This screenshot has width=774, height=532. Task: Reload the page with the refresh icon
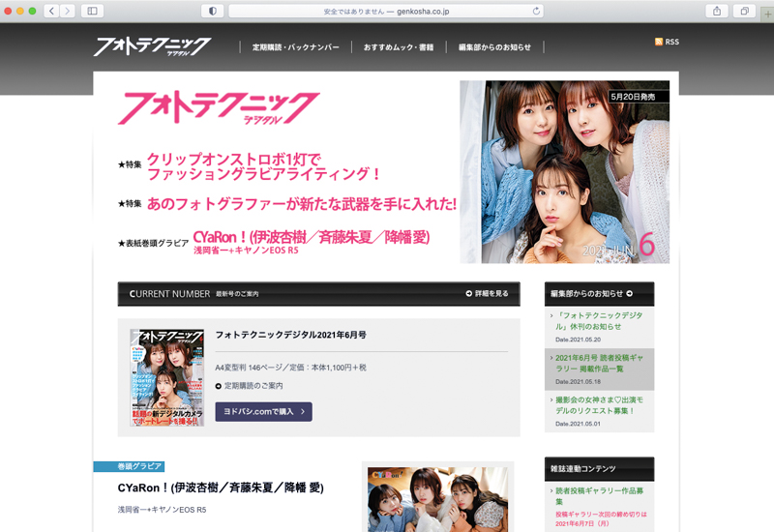pos(536,11)
